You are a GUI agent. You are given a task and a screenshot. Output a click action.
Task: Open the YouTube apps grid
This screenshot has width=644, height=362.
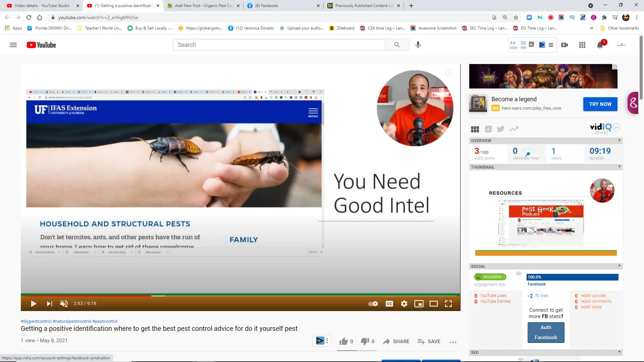click(582, 45)
